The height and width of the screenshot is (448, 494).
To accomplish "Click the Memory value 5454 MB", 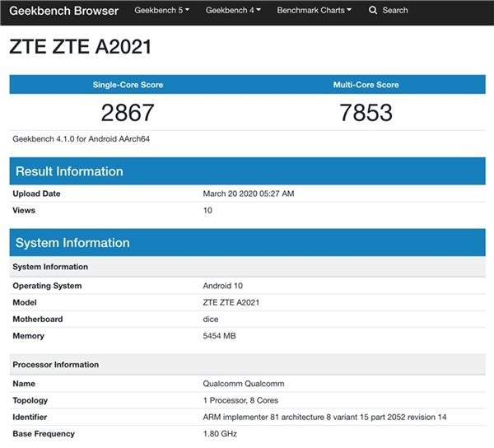I will pyautogui.click(x=221, y=336).
